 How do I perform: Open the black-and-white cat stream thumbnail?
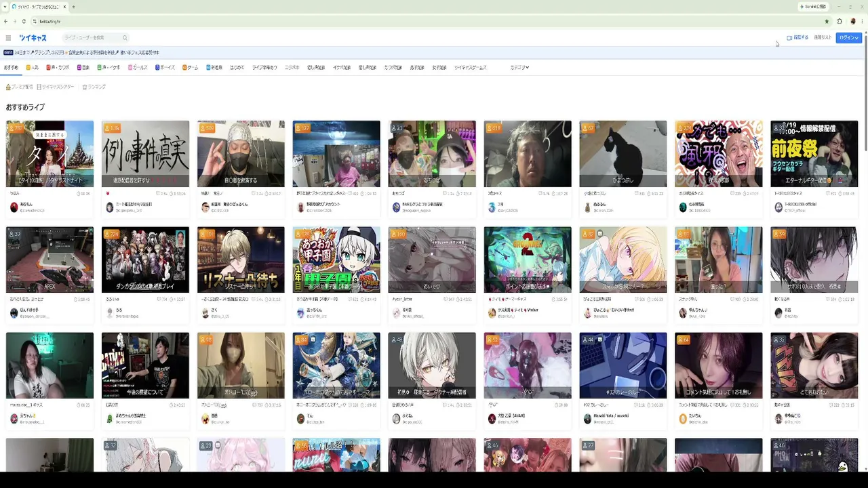click(623, 154)
